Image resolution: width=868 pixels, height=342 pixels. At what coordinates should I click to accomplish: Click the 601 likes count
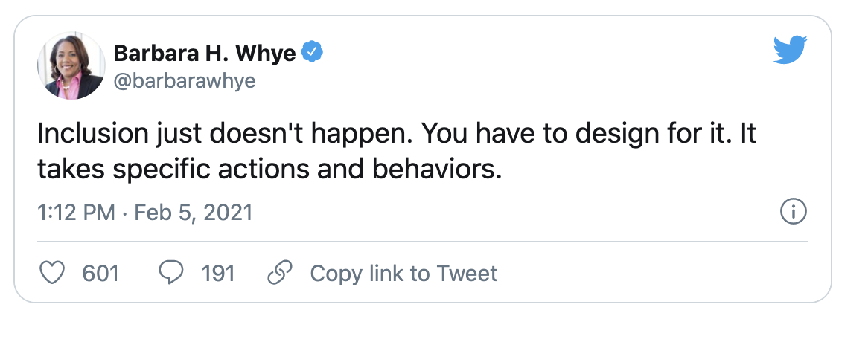(x=100, y=274)
